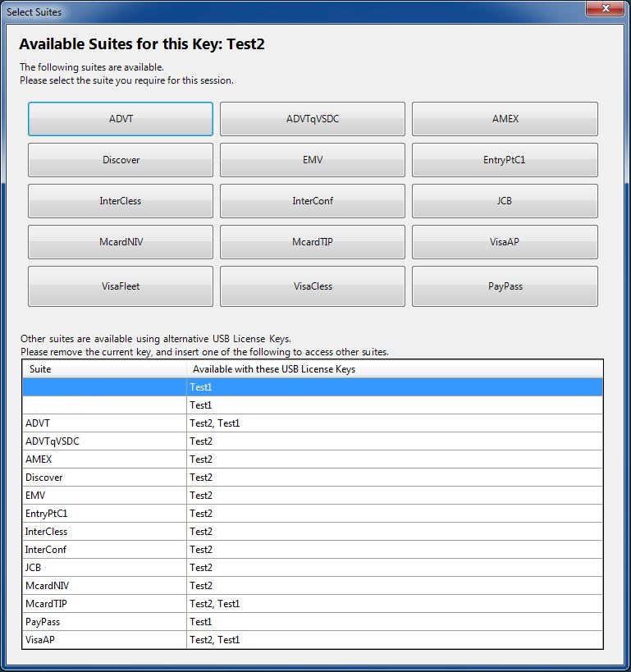Screen dimensions: 631x672
Task: Select the AMEX table row
Action: [313, 459]
